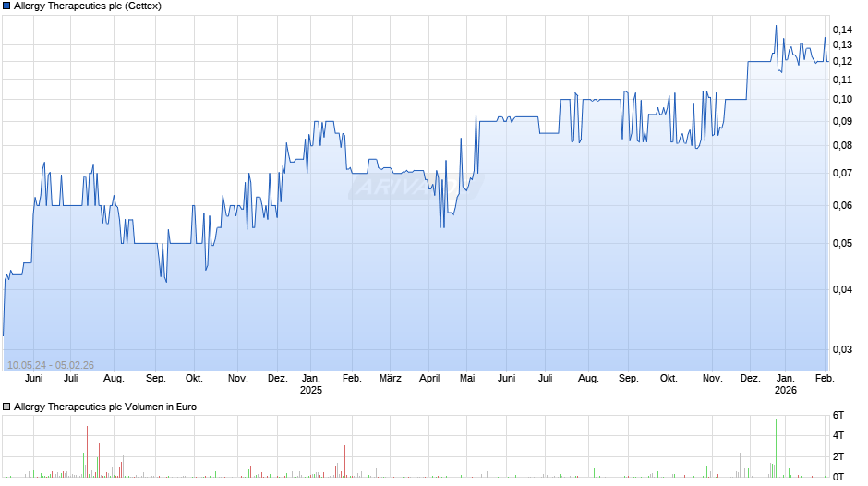Select the 0,04 price axis label
Viewport: 868px width, 486px height.
click(x=842, y=289)
